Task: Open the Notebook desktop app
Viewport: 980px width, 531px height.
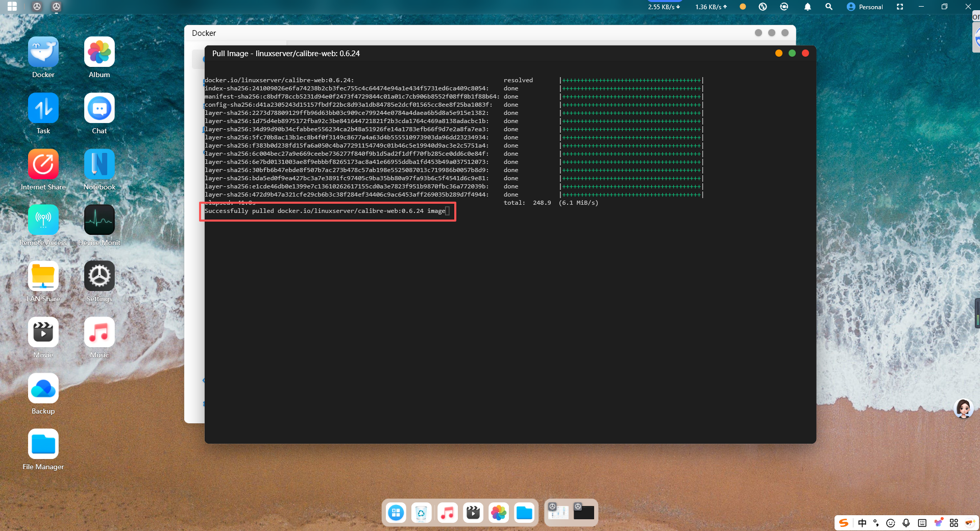Action: (100, 164)
